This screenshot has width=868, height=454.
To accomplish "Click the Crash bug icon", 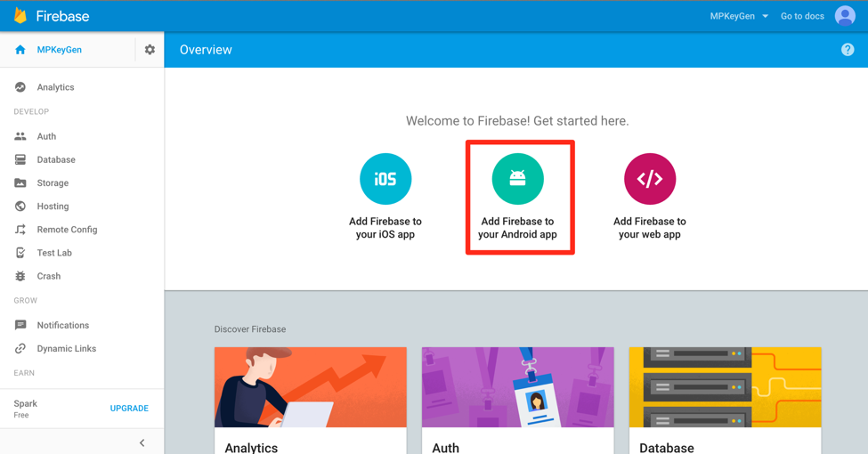I will tap(20, 276).
